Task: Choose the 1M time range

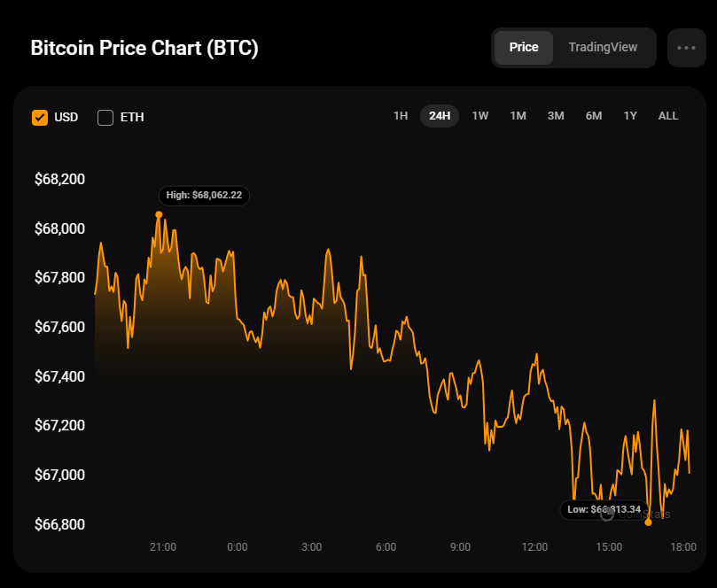Action: (518, 116)
